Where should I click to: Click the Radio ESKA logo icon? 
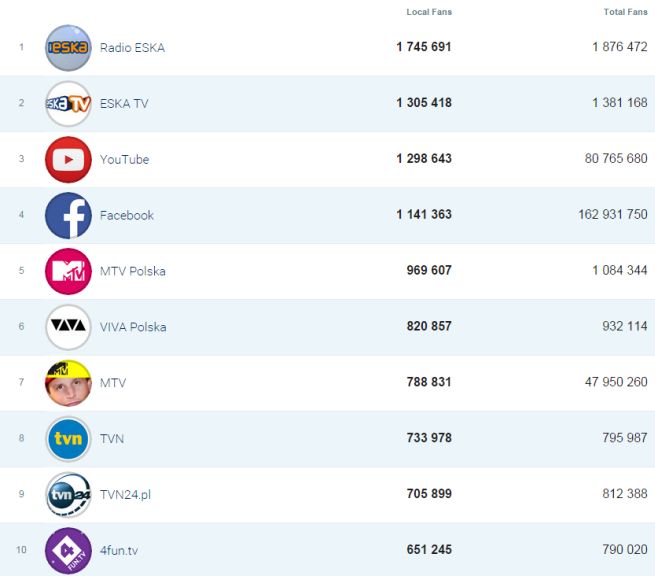tap(68, 48)
